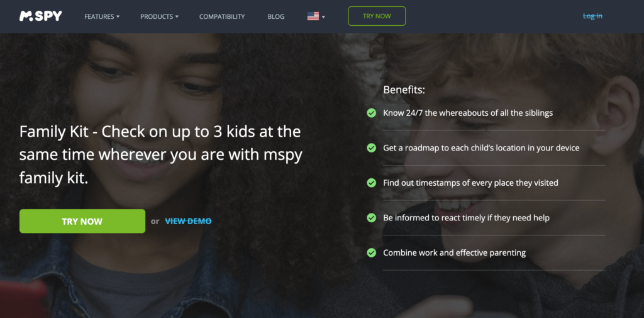Image resolution: width=644 pixels, height=318 pixels.
Task: Click the green Try Now hero button
Action: 82,221
